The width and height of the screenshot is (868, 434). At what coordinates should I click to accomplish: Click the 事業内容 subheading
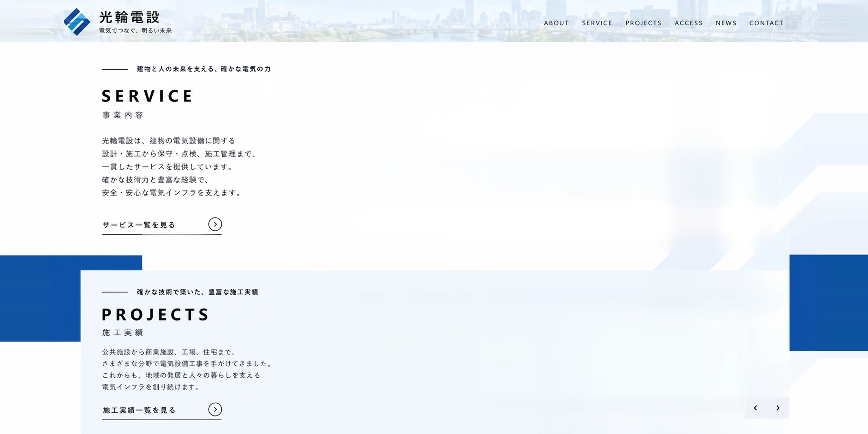(123, 115)
